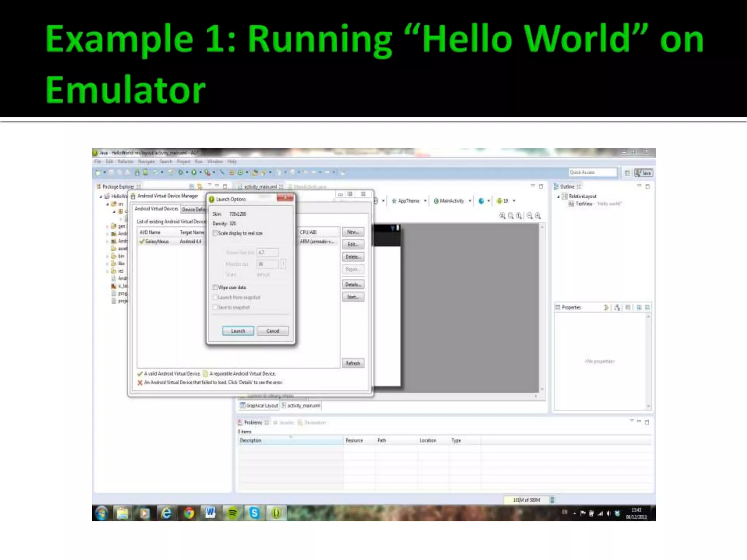Toggle the Save to snapshot checkbox
The width and height of the screenshot is (747, 560).
pyautogui.click(x=215, y=307)
